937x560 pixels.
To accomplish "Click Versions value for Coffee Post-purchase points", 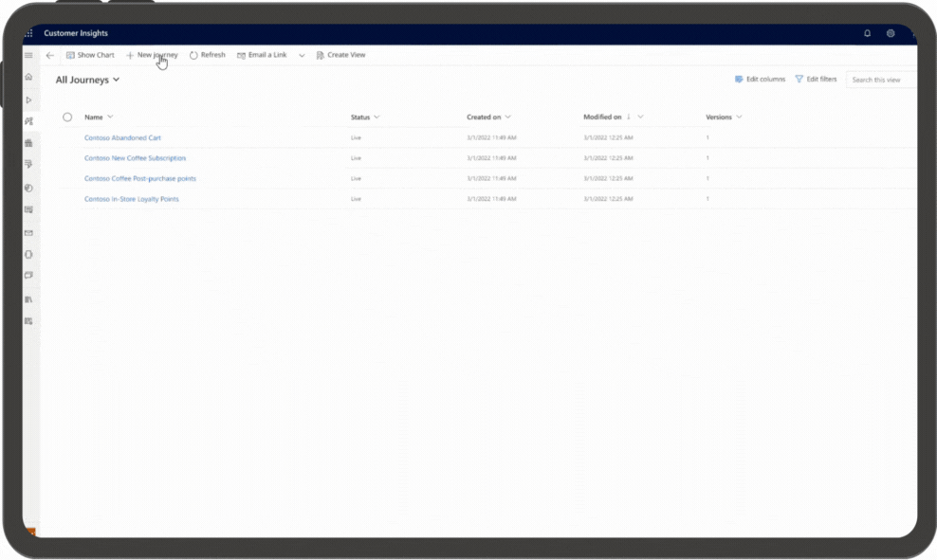I will [707, 178].
